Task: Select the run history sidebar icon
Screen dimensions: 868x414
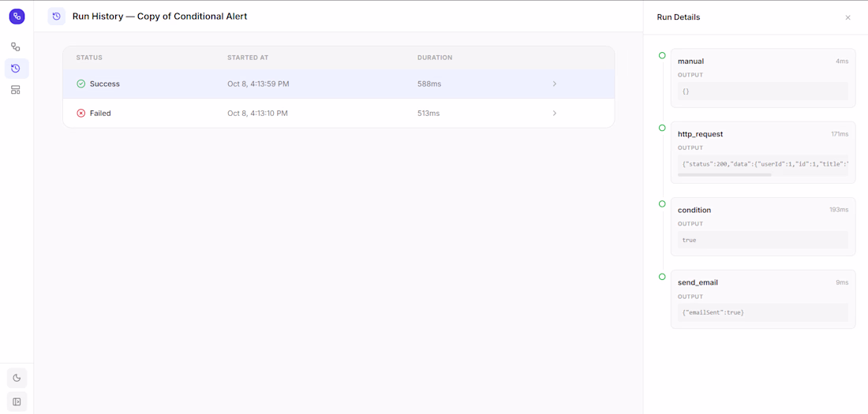Action: (16, 69)
